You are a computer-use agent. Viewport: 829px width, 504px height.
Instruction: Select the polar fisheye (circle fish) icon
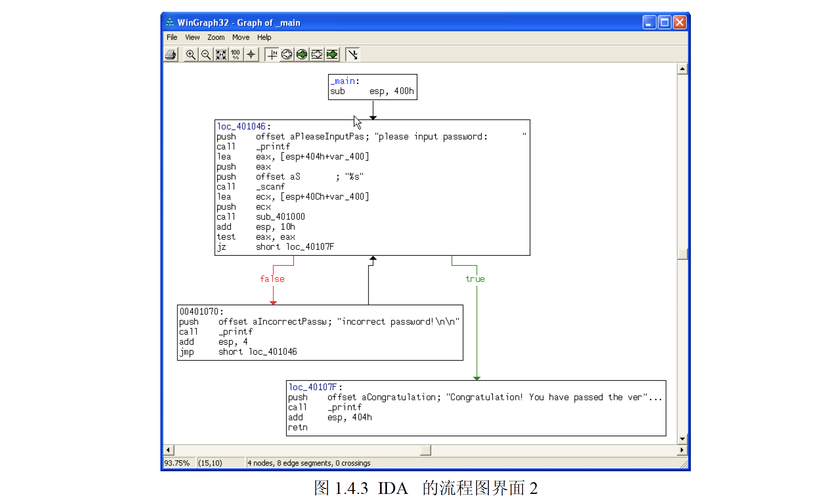(x=287, y=55)
